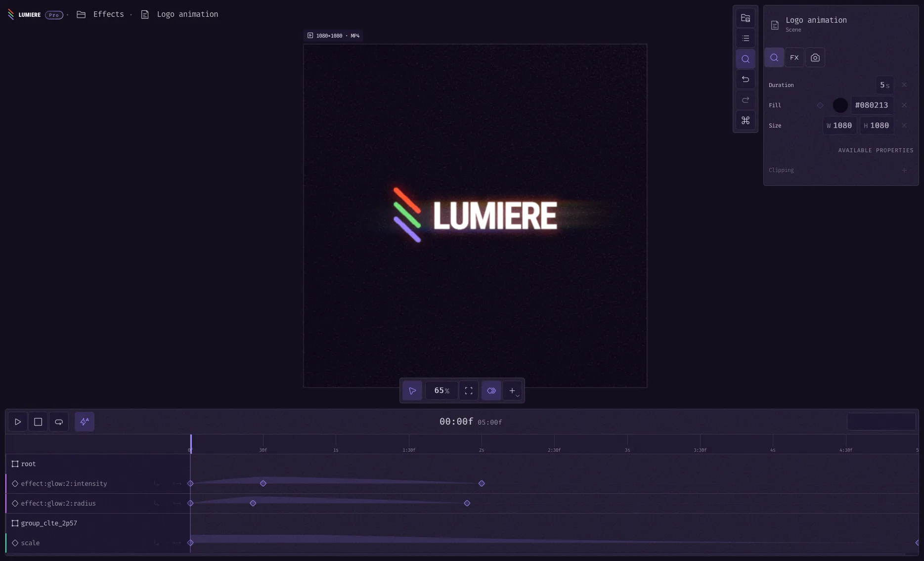Open the camera snapshot tool
The width and height of the screenshot is (924, 561).
coord(815,57)
